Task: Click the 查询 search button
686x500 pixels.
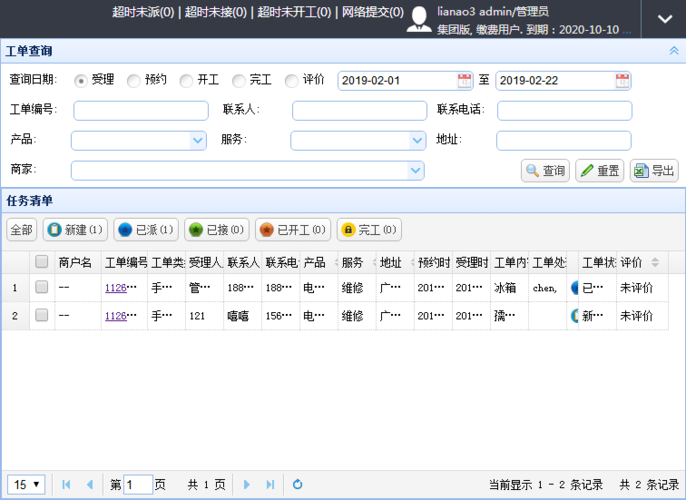Action: pyautogui.click(x=545, y=171)
